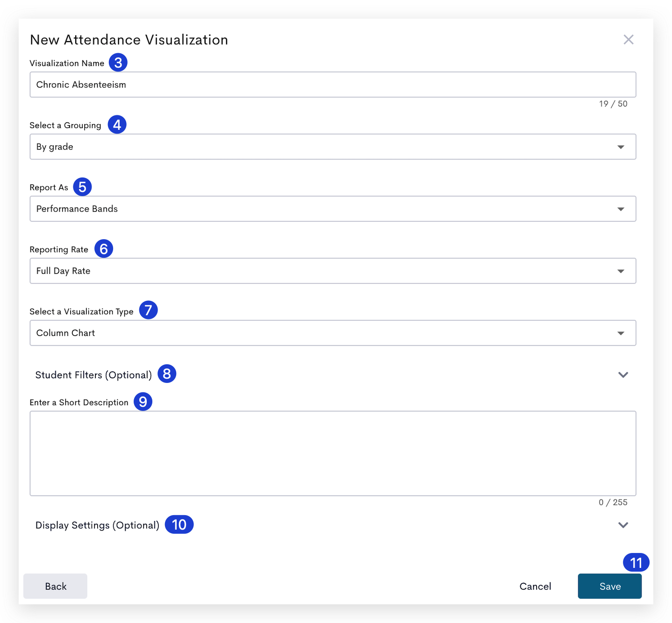Open the Visualization Type dropdown
This screenshot has height=623, width=672.
point(333,333)
